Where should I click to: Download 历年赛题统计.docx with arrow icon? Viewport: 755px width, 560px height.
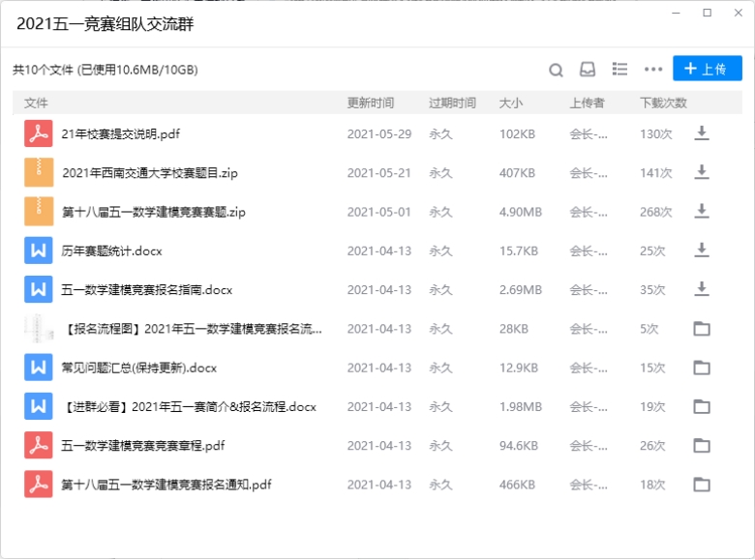click(702, 251)
